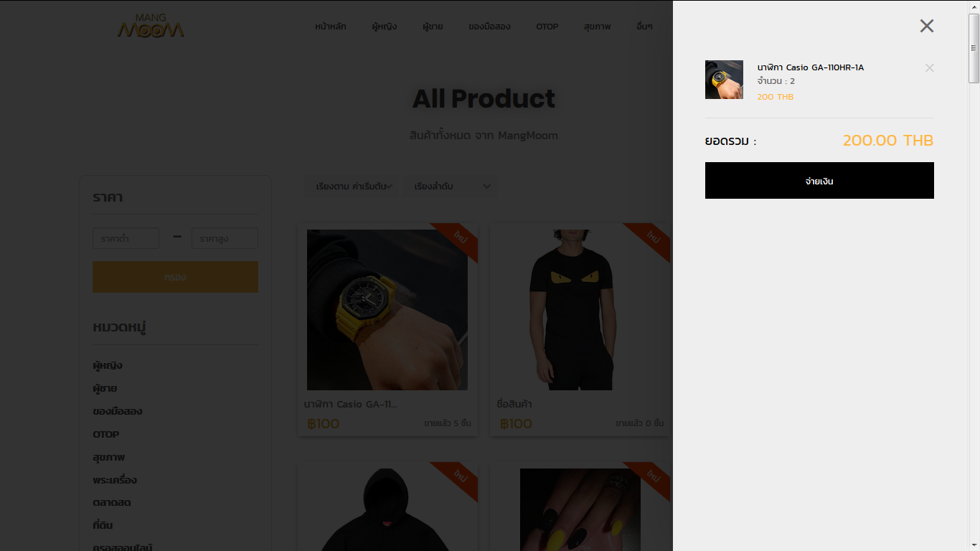This screenshot has height=551, width=980.
Task: Click the MangMoom logo
Action: [x=151, y=26]
